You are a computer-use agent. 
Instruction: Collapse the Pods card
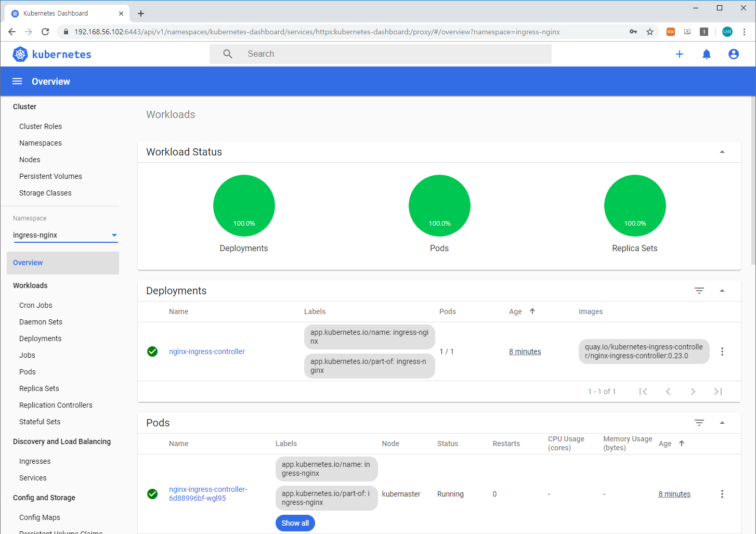722,423
